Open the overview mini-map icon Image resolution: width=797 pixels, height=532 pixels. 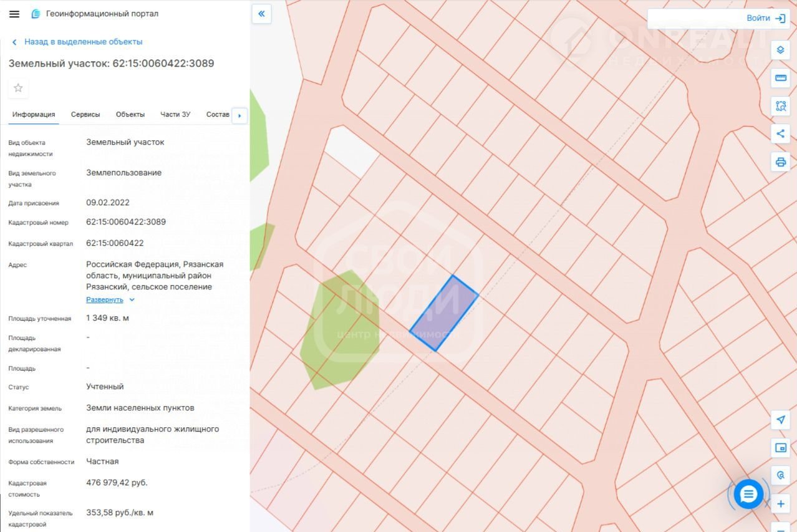pos(780,448)
